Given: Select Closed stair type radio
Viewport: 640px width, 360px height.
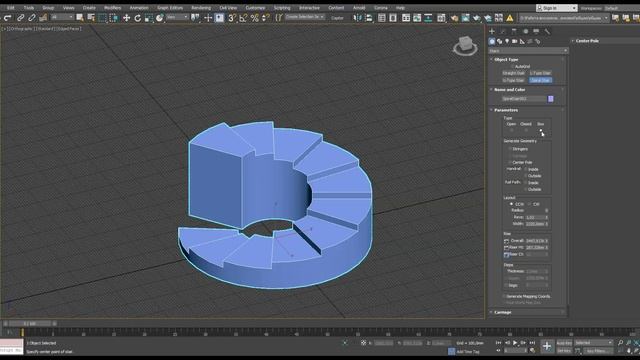Looking at the screenshot, I should (x=526, y=130).
